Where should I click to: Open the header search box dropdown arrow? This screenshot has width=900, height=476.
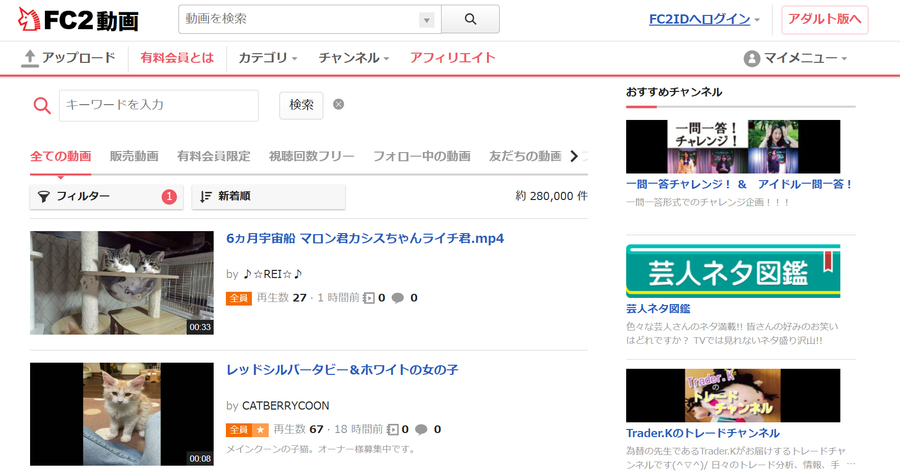tap(426, 20)
